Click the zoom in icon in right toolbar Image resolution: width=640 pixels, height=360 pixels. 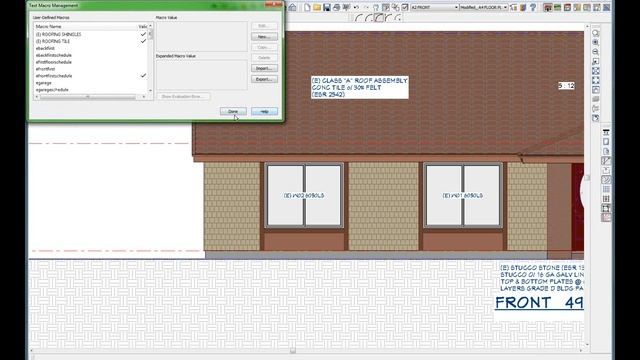(596, 42)
